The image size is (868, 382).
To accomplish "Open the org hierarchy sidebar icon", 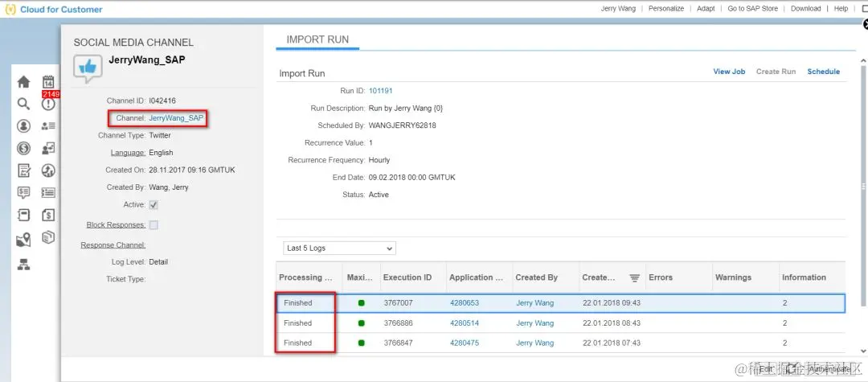I will [23, 265].
